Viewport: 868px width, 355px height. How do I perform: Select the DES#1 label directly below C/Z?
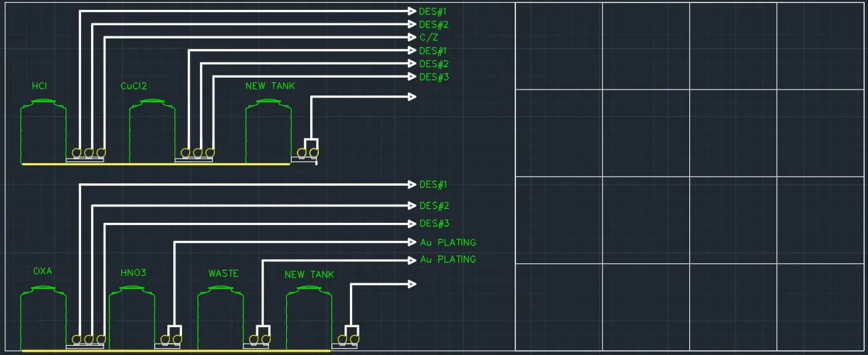click(x=434, y=51)
